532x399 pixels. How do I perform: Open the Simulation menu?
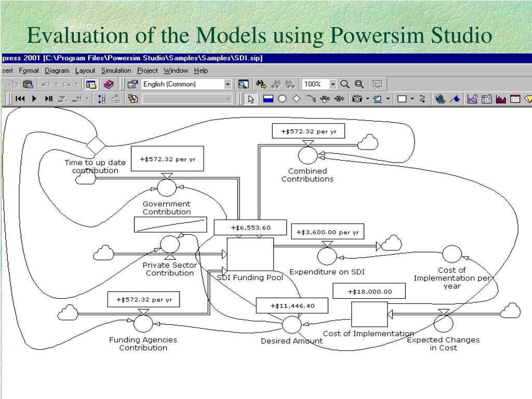[116, 70]
